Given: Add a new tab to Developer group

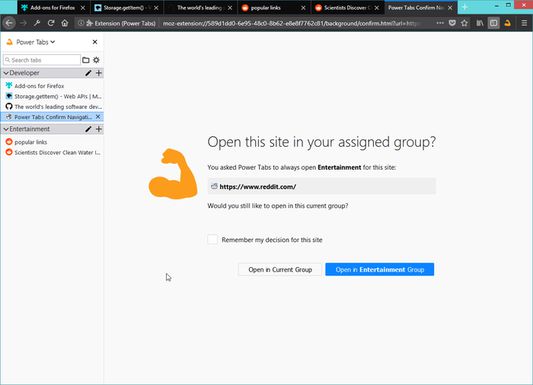Looking at the screenshot, I should (99, 73).
